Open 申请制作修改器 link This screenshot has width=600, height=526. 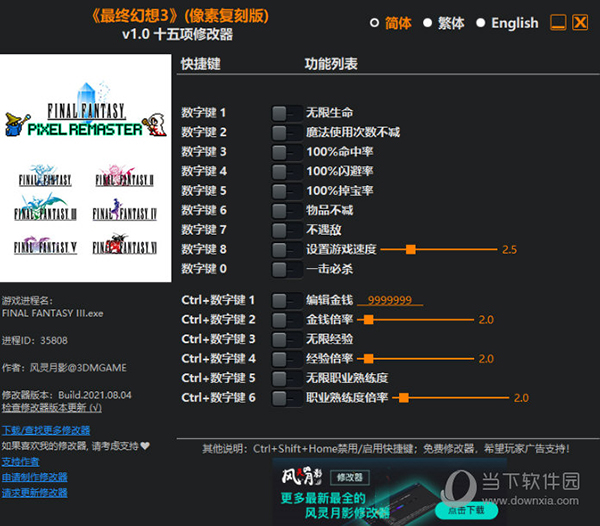(34, 477)
